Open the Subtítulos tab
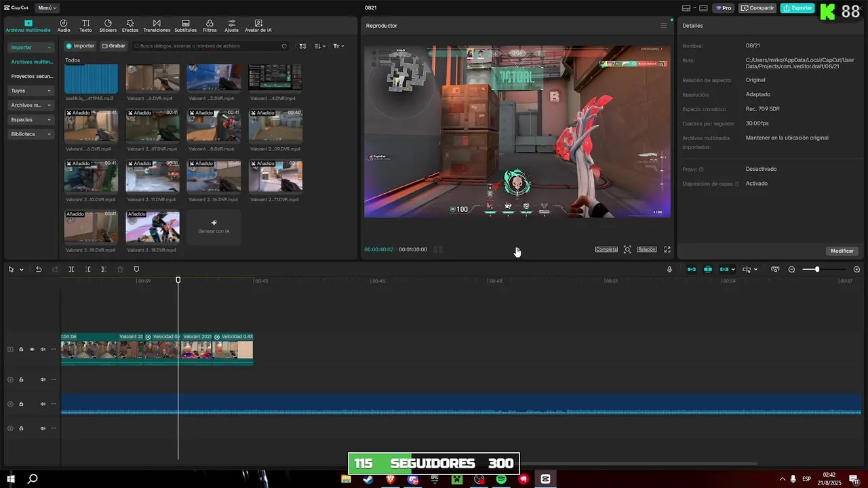868x488 pixels. [186, 26]
